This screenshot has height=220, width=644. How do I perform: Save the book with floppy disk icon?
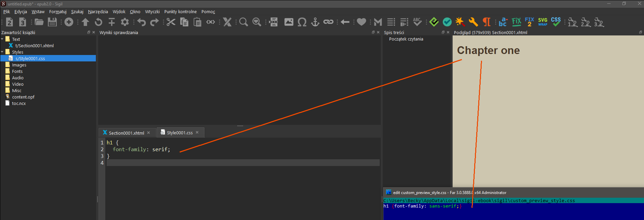(52, 22)
